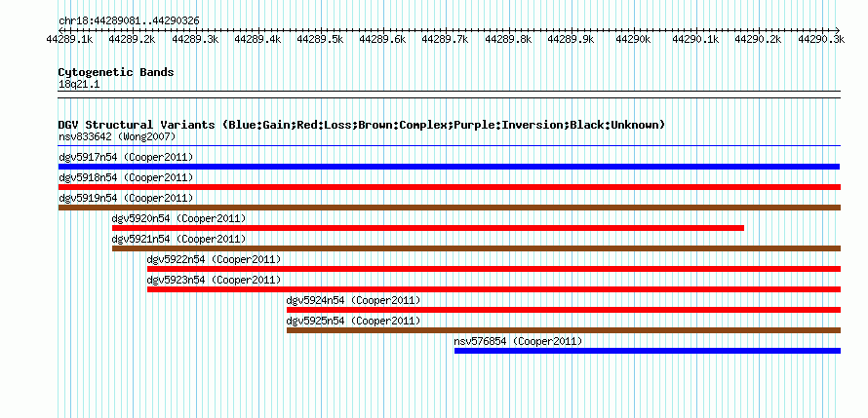The height and width of the screenshot is (418, 868).
Task: Select the dgv5917n54 (Cooper2011) label
Action: point(126,157)
